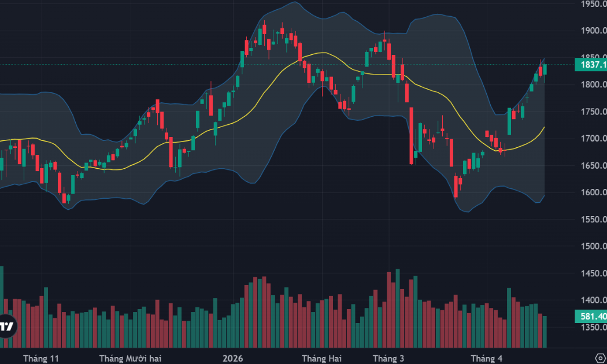
Task: Select the Tháng Hai time axis label
Action: [321, 359]
